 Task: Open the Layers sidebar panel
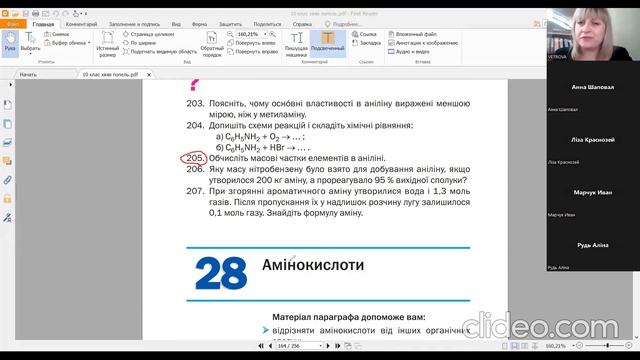(x=7, y=142)
